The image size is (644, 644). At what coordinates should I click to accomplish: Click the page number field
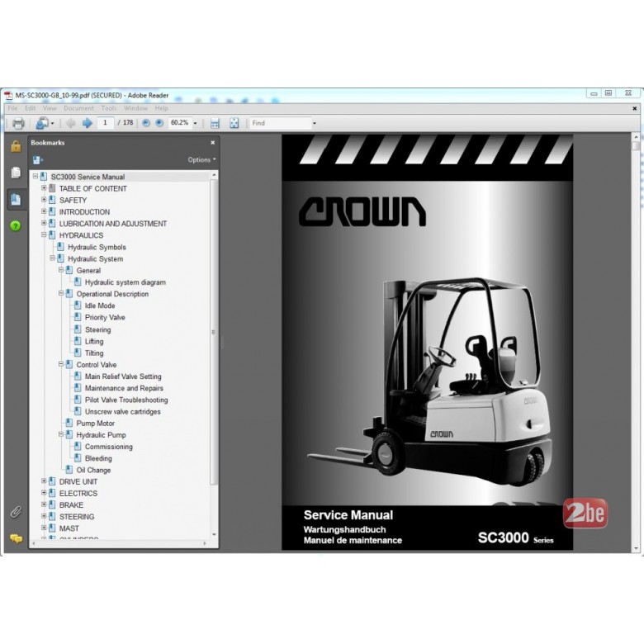(106, 123)
